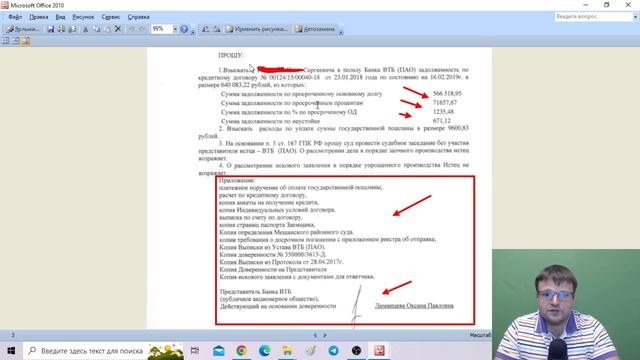
Task: Click the Изменить рисунки button
Action: (257, 29)
